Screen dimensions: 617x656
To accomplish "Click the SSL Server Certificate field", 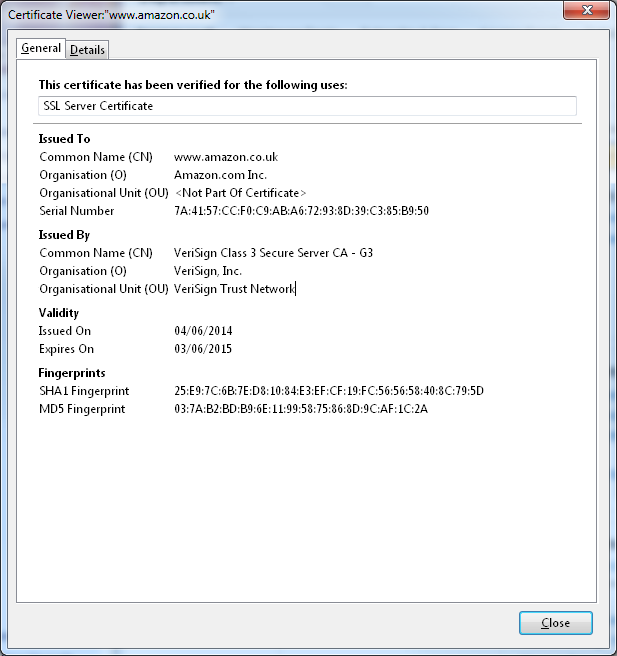I will click(307, 106).
